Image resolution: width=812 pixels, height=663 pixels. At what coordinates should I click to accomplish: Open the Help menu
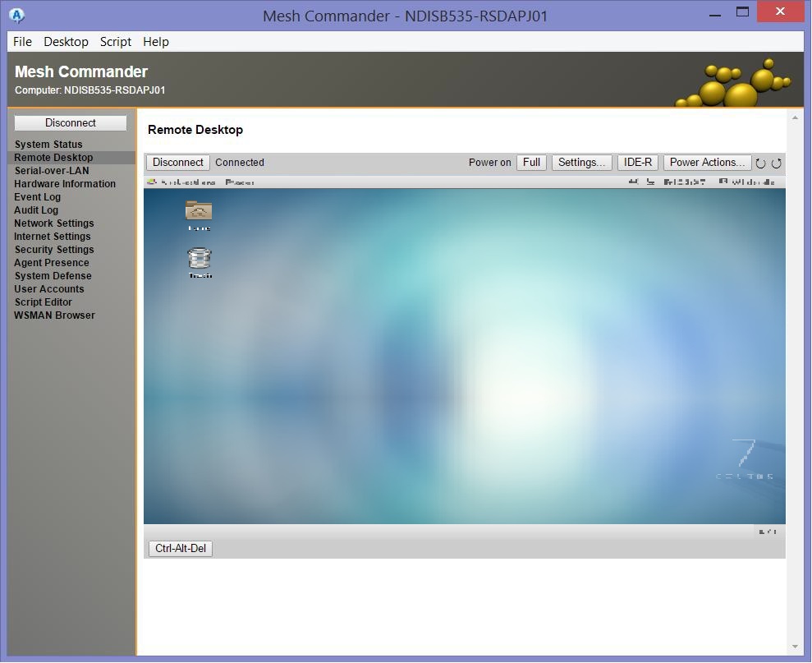[156, 41]
